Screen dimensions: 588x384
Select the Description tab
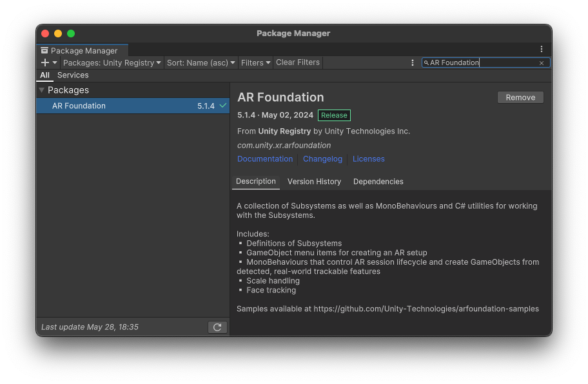click(x=256, y=181)
